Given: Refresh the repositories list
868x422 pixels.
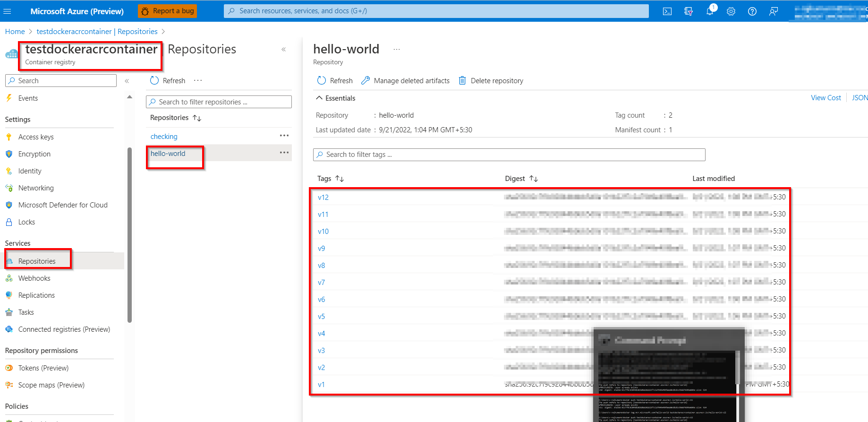Looking at the screenshot, I should pos(168,81).
